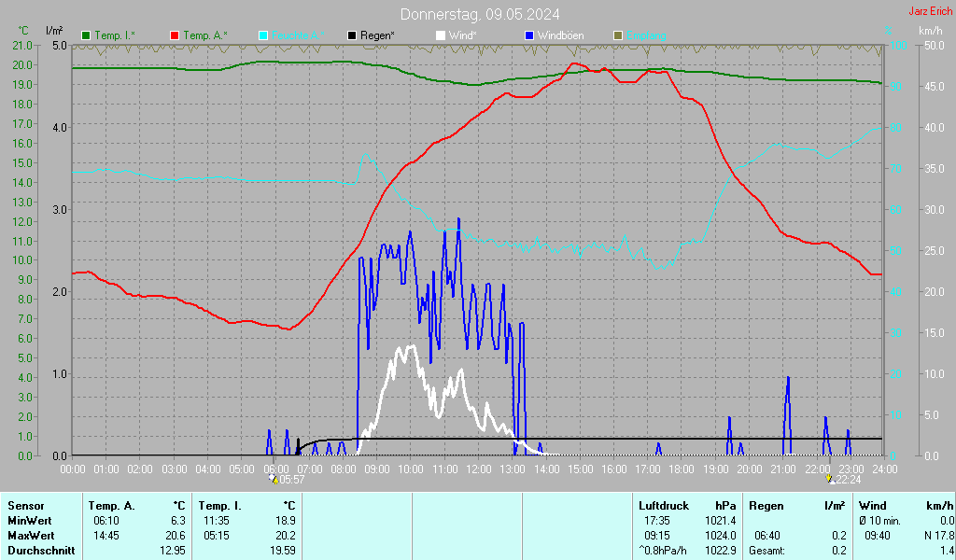Click the Luftdruck maximum time '09:15'
956x560 pixels.
(657, 536)
